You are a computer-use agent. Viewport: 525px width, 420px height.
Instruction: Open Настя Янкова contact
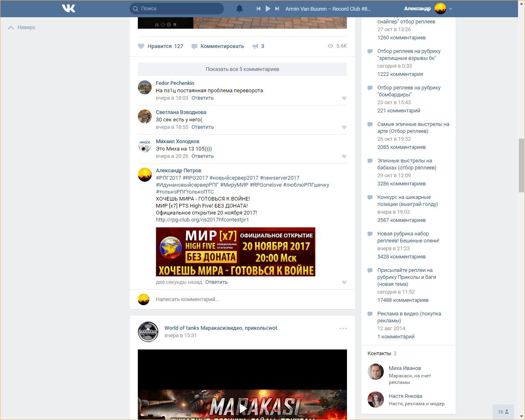pos(405,396)
